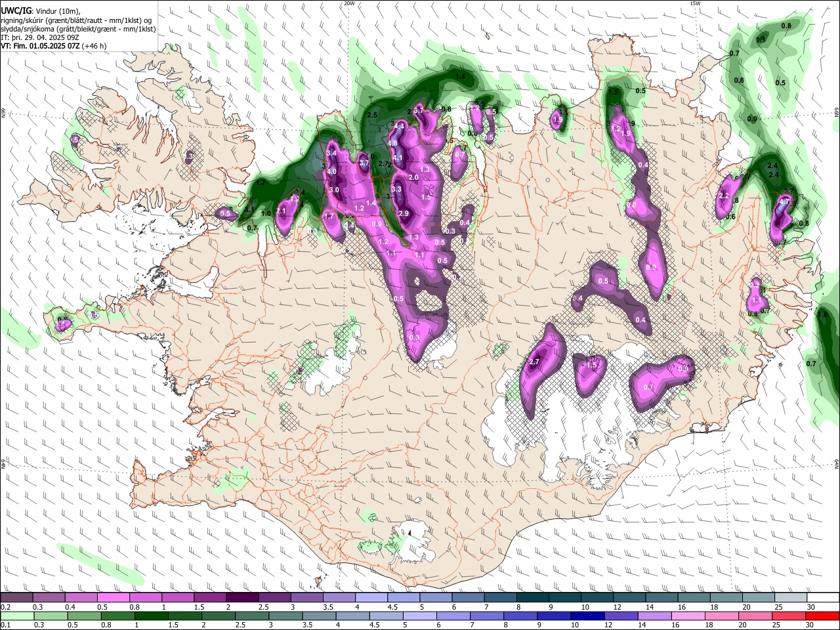Click the "20W" longitude label at top
Screen dimensions: 840x630
pyautogui.click(x=349, y=3)
